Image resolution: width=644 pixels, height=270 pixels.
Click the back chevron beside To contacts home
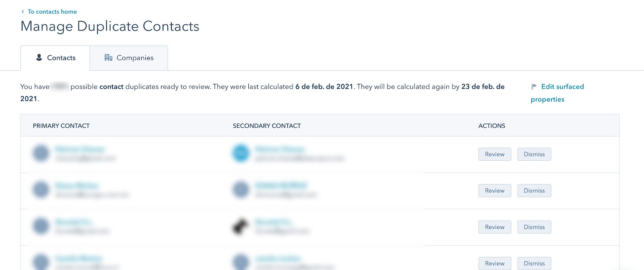coord(23,12)
